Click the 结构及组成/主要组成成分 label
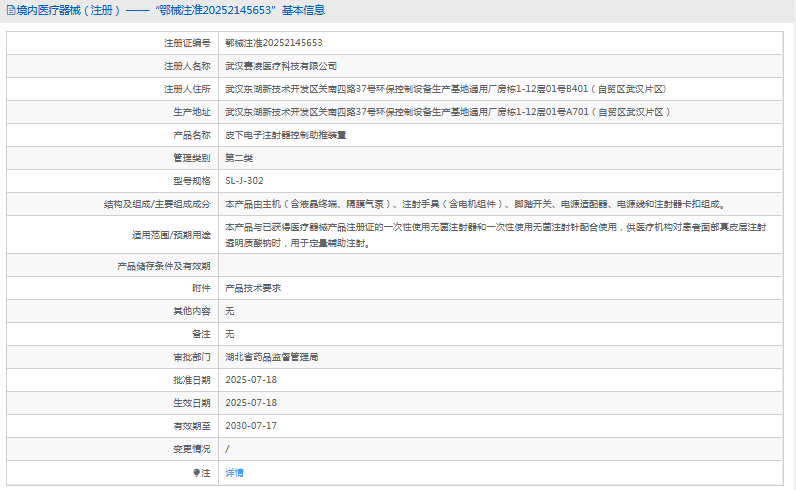The width and height of the screenshot is (796, 490). pyautogui.click(x=157, y=204)
